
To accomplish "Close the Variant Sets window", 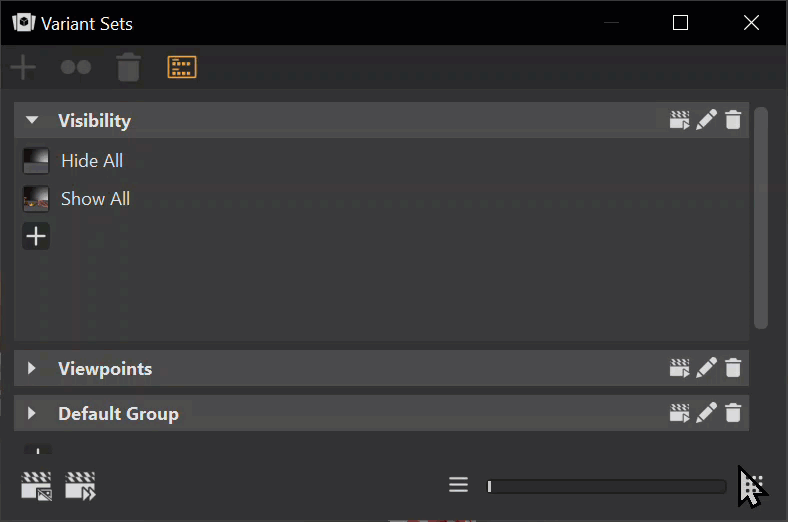I will point(751,23).
